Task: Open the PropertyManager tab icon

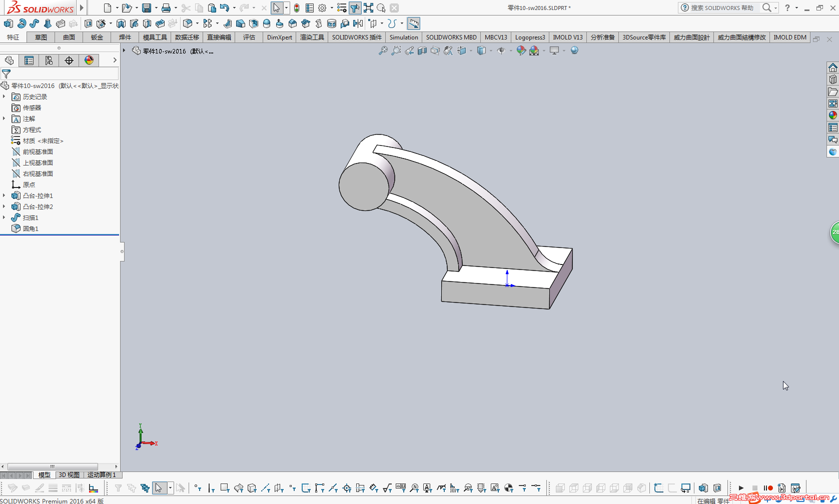Action: point(29,60)
